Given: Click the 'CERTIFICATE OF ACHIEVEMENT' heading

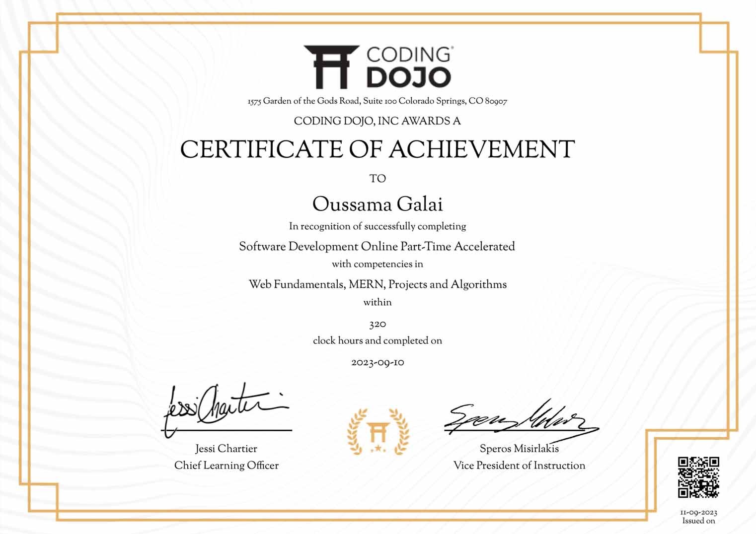Looking at the screenshot, I should point(378,149).
